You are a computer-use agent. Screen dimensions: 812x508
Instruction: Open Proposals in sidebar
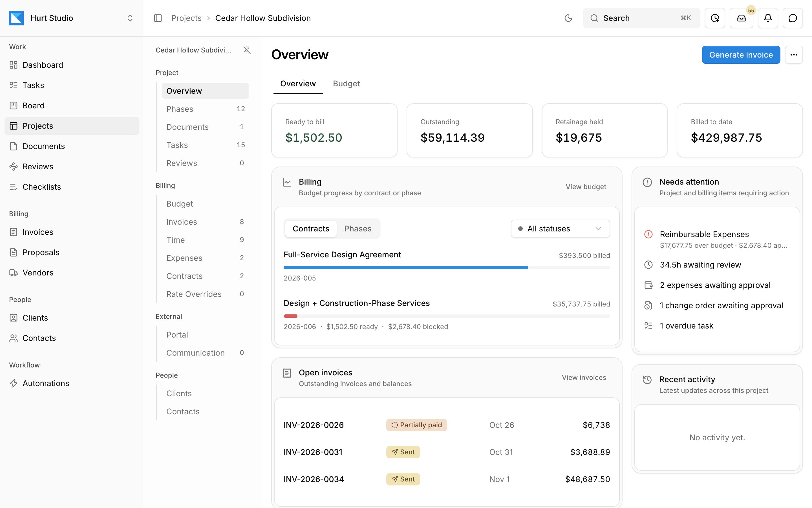coord(72,252)
